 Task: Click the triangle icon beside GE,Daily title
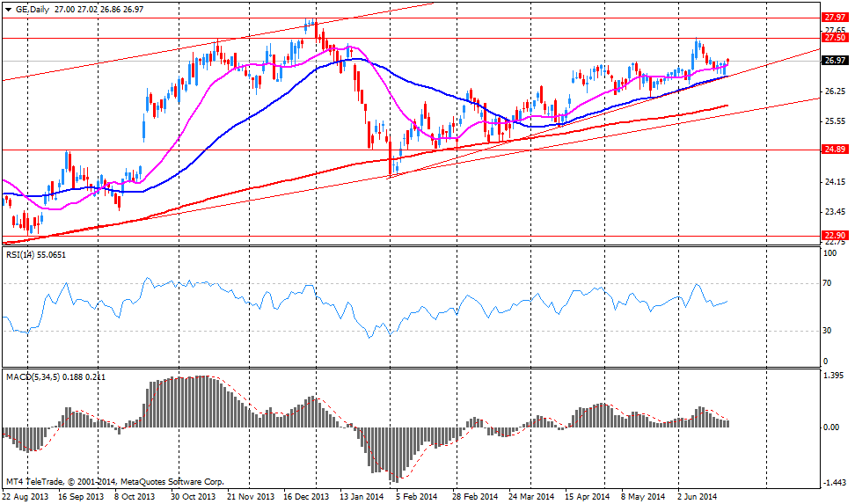[9, 7]
